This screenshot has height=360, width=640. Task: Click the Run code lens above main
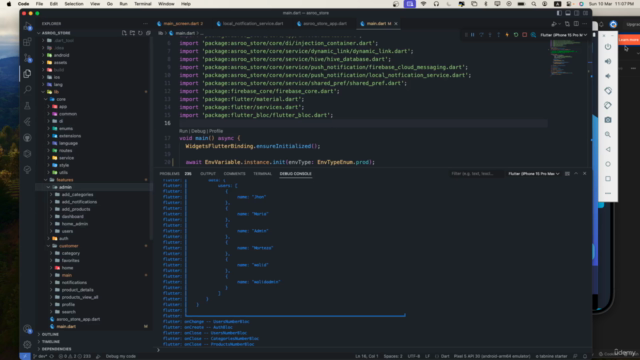[183, 131]
